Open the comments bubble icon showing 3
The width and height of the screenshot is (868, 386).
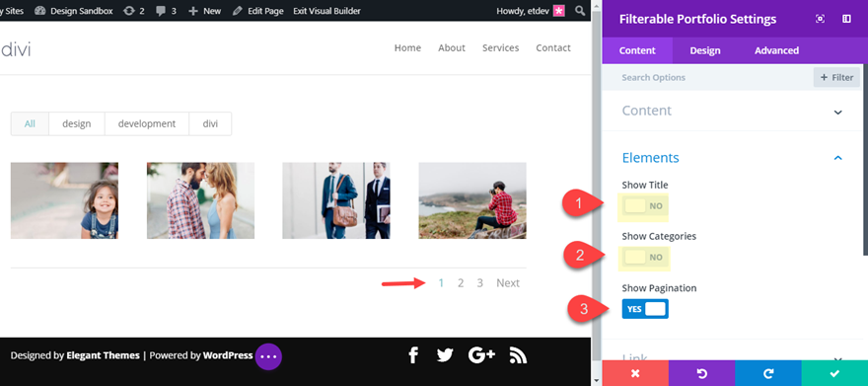coord(161,11)
